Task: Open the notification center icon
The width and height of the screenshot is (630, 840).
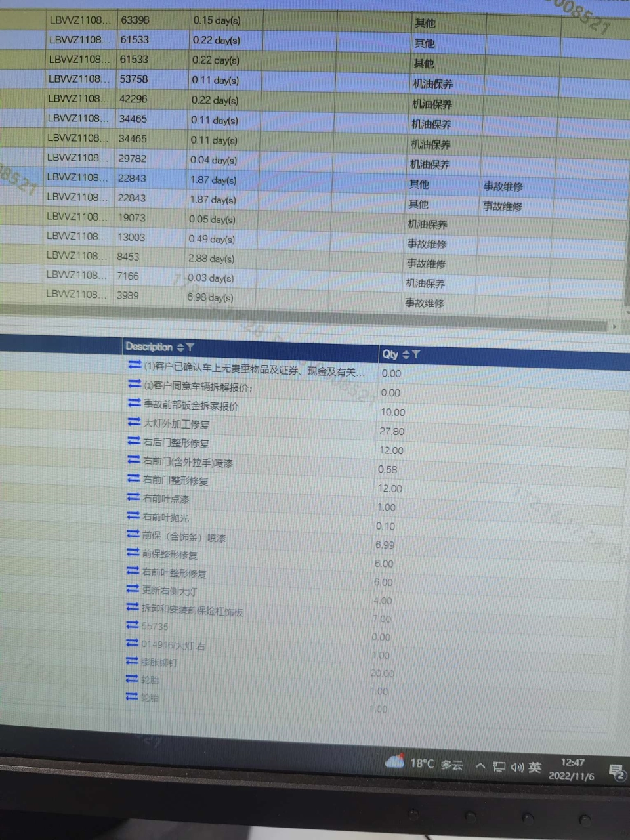Action: point(617,772)
